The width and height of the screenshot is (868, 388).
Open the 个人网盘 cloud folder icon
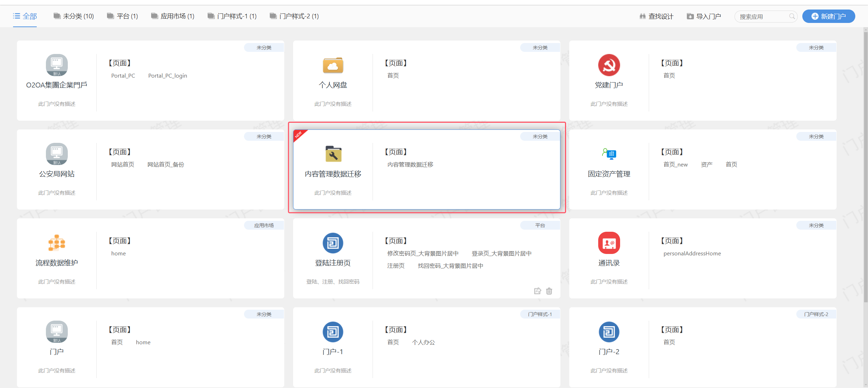point(333,65)
